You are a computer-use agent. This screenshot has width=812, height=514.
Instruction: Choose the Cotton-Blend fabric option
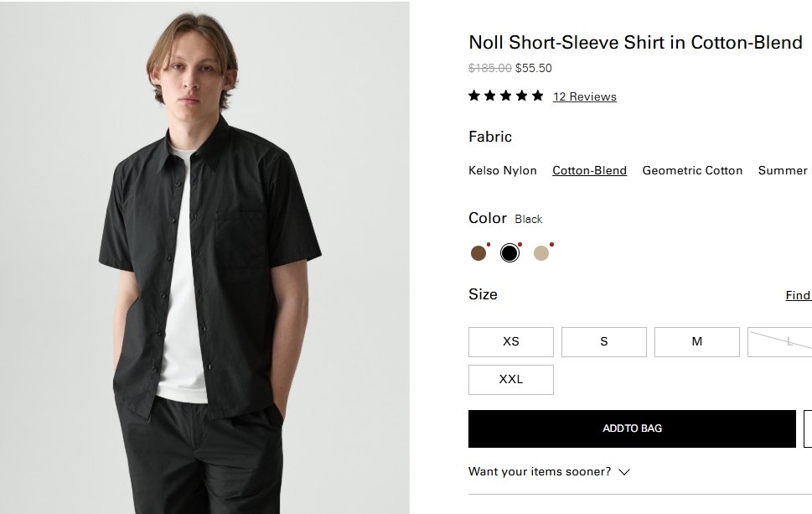(589, 170)
